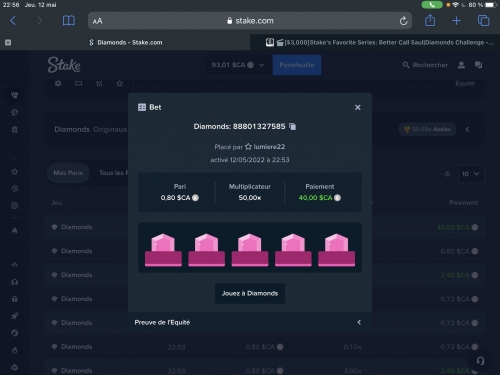Open the chat bubble icon
Viewport: 500px width, 375px height.
coord(478,65)
